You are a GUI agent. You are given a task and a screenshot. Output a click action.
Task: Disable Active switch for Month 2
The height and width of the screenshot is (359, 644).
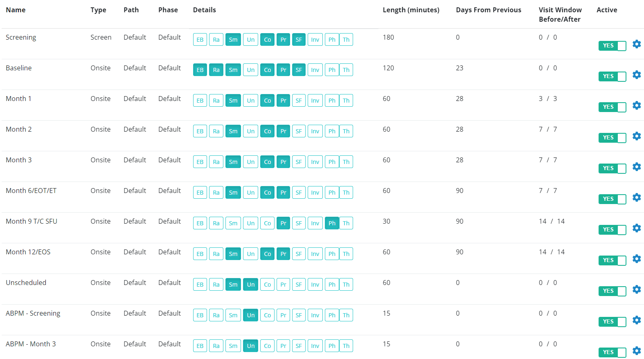pos(612,138)
